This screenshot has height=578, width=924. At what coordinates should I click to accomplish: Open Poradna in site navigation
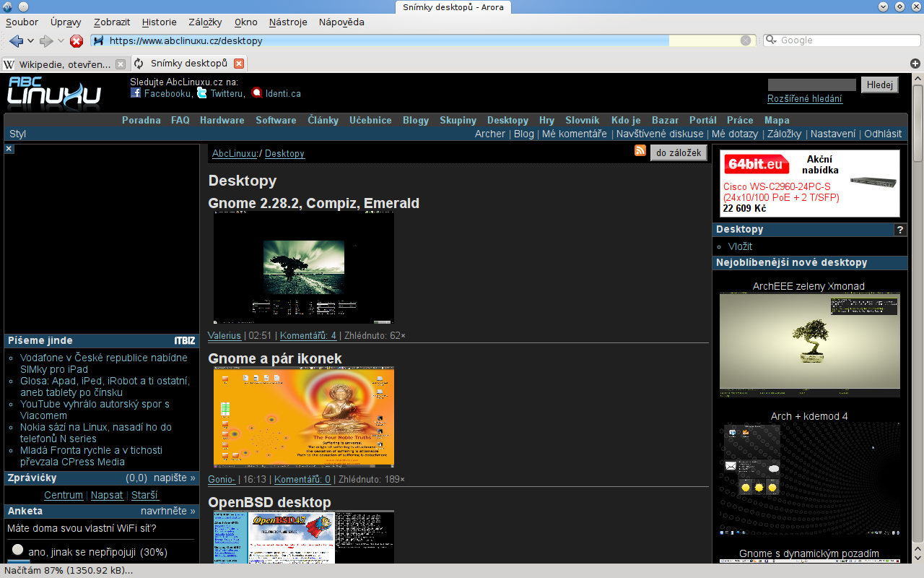141,120
